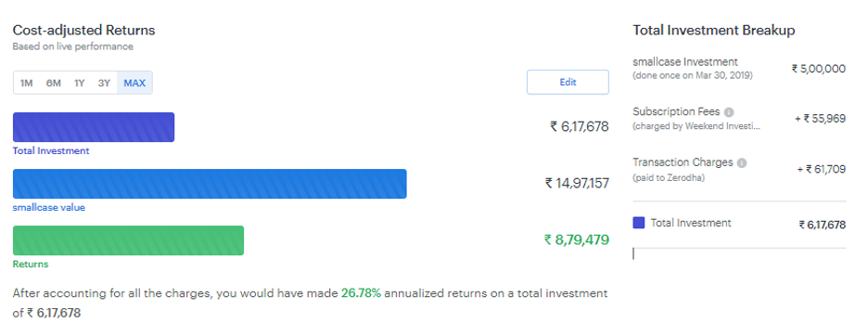868x336 pixels.
Task: Open the Subscription Fees info icon
Action: (729, 112)
